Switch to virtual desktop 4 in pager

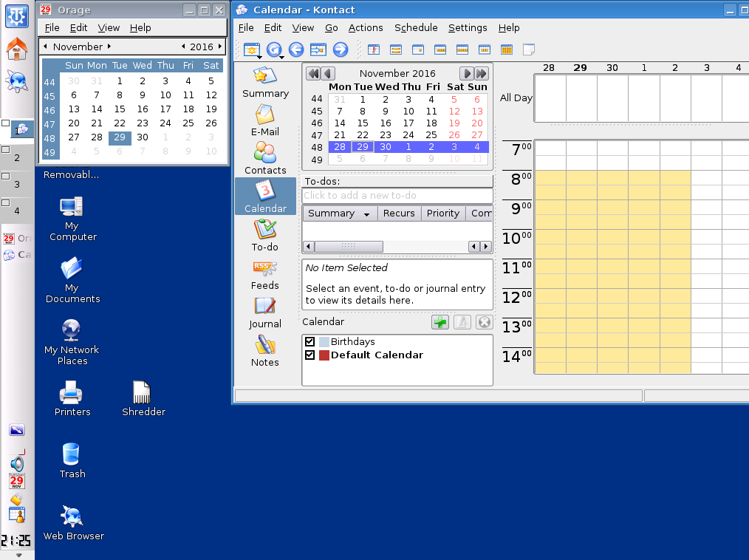pyautogui.click(x=17, y=209)
